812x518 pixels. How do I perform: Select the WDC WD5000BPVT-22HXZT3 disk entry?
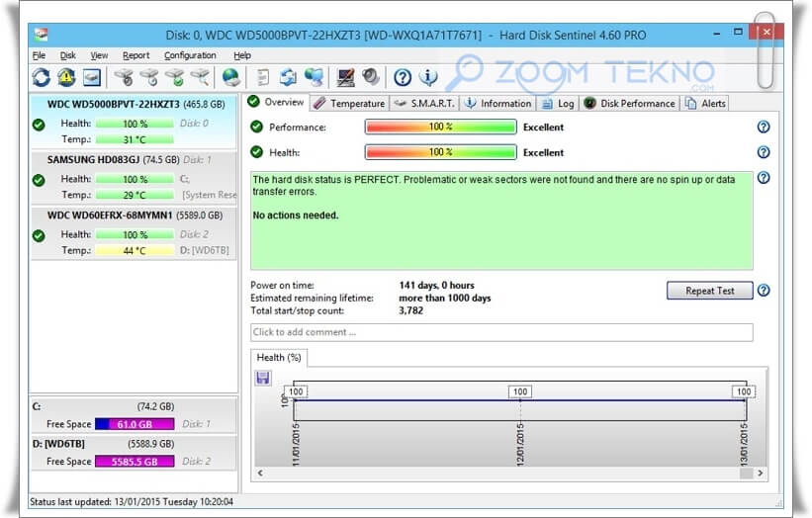pos(135,121)
